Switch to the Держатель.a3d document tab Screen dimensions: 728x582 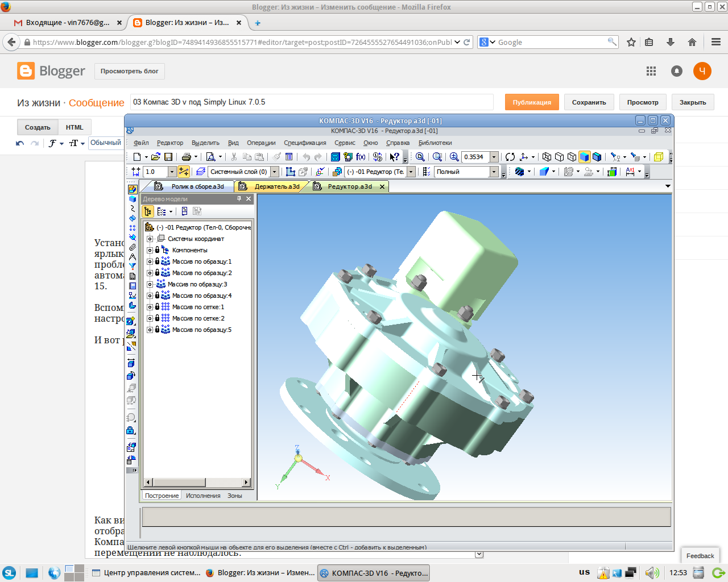(x=273, y=186)
